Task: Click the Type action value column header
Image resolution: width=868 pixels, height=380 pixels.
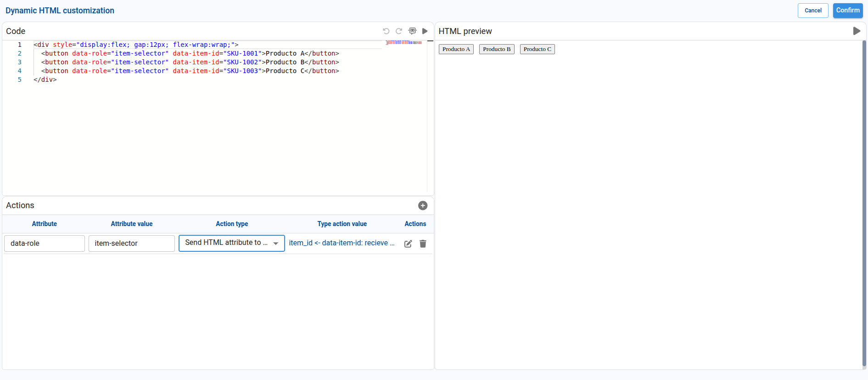Action: (x=342, y=224)
